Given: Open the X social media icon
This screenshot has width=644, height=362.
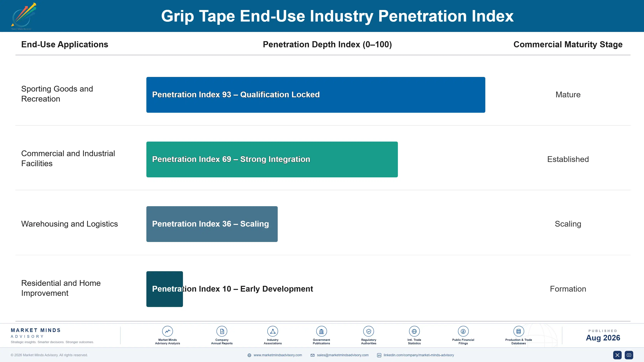Looking at the screenshot, I should [617, 355].
